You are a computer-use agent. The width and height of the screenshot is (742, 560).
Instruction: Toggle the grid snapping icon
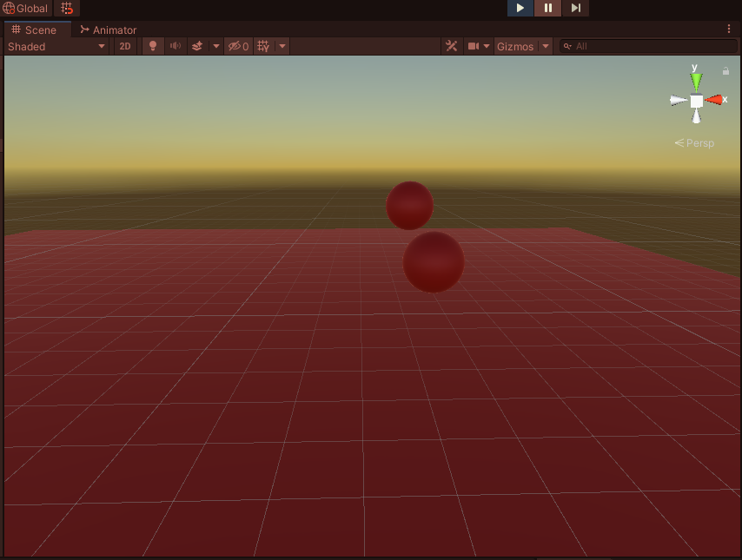tap(66, 8)
